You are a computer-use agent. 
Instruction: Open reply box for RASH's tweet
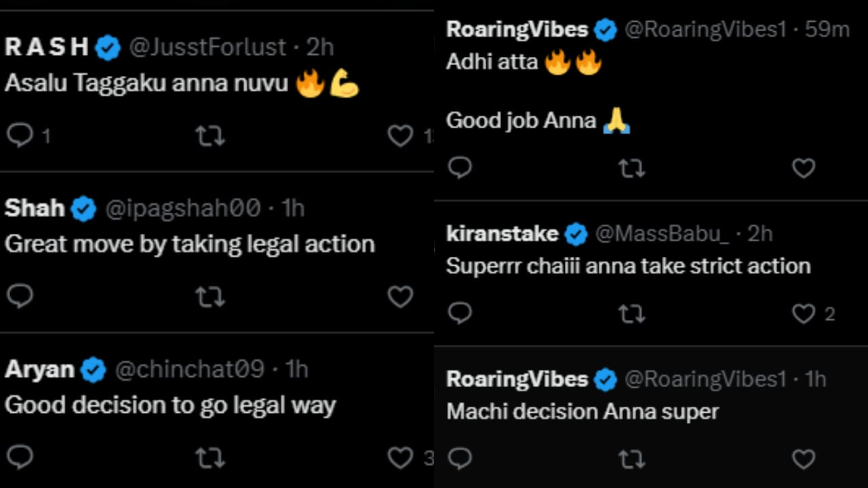[20, 136]
